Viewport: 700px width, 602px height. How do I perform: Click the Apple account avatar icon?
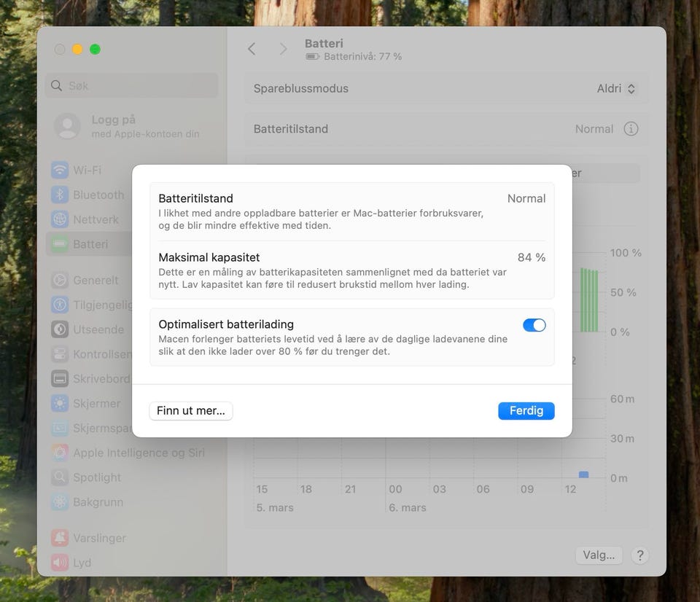click(x=67, y=126)
